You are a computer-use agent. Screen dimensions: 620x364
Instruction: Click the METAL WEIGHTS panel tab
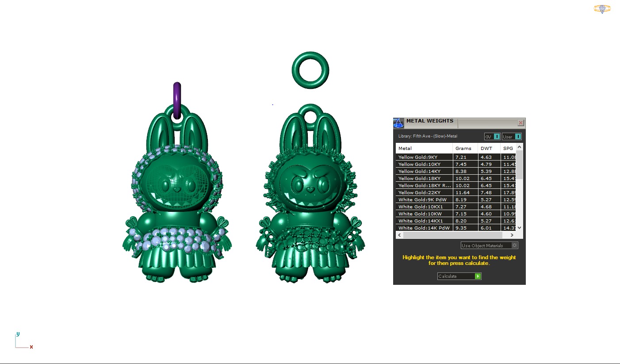pyautogui.click(x=430, y=121)
